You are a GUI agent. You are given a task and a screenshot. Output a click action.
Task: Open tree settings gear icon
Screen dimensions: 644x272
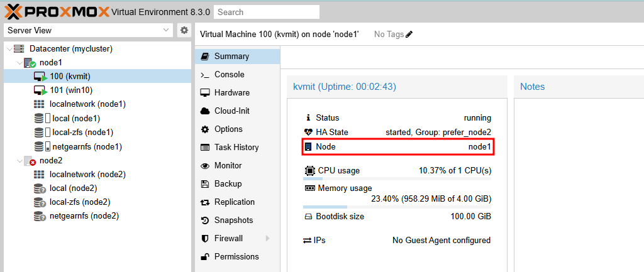point(184,30)
